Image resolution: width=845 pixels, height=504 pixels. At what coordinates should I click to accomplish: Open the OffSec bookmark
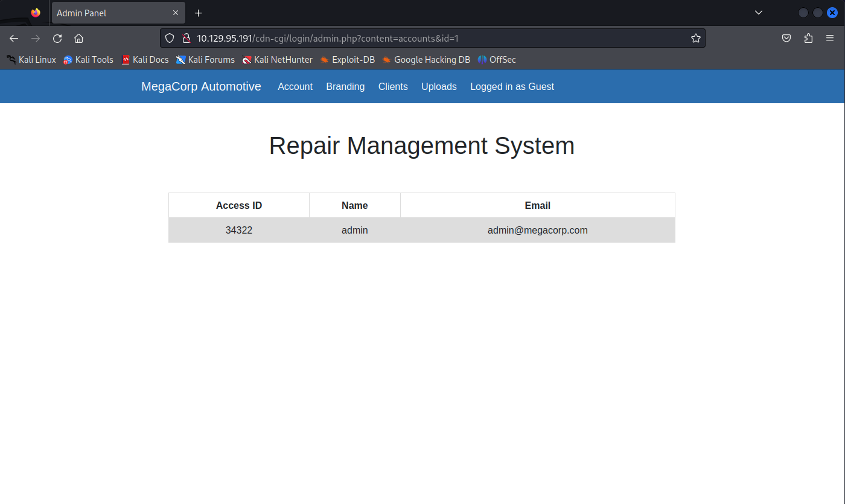pyautogui.click(x=497, y=60)
